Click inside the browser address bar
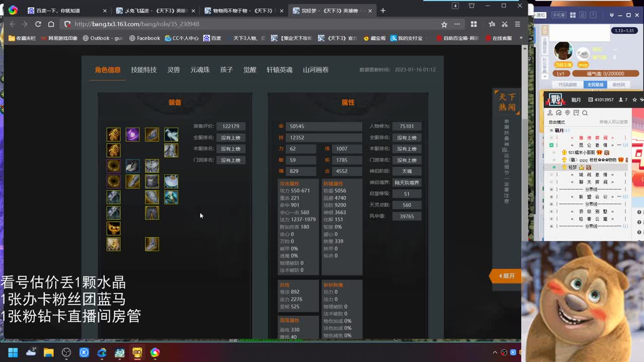The image size is (644, 362). [x=201, y=24]
